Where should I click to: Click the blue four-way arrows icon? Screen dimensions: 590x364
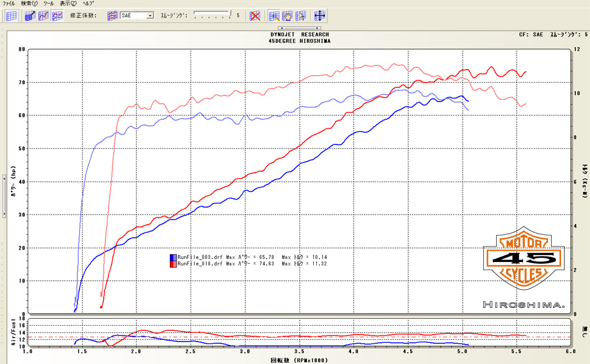(x=320, y=16)
